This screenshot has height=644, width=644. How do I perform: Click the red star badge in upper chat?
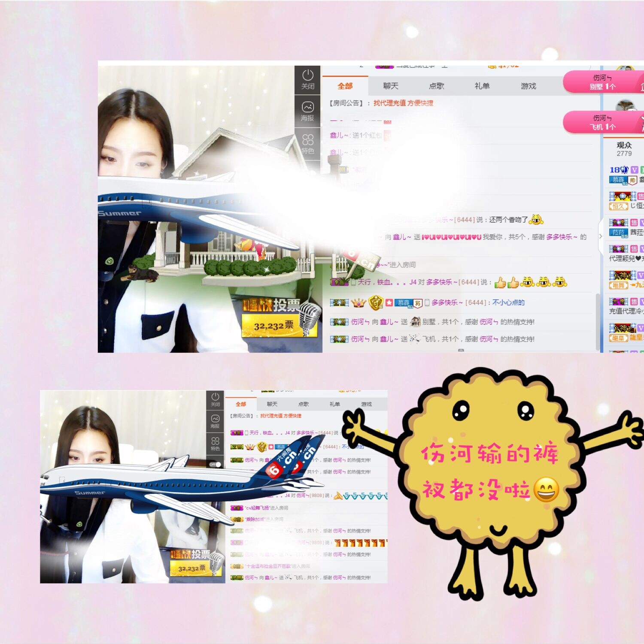[x=389, y=302]
